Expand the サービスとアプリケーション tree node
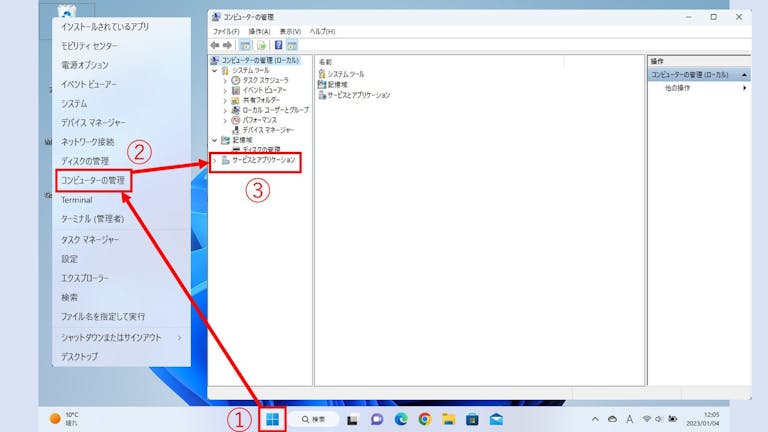 215,160
